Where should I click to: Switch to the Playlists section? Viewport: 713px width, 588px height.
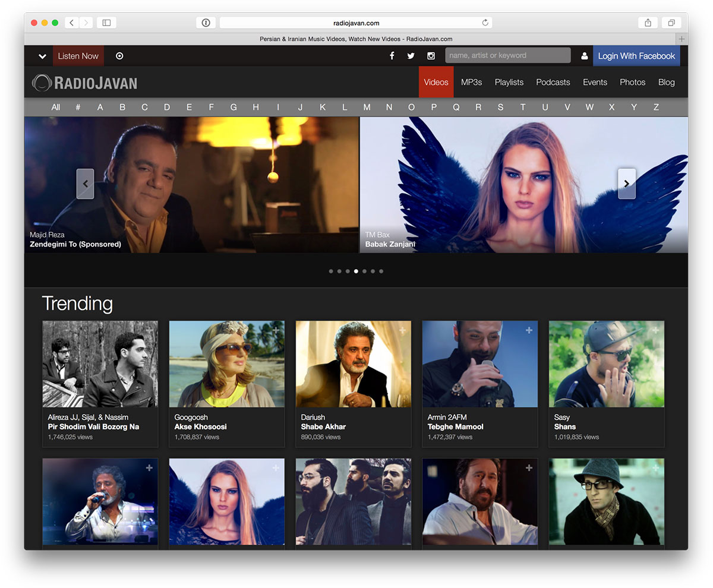click(x=509, y=82)
